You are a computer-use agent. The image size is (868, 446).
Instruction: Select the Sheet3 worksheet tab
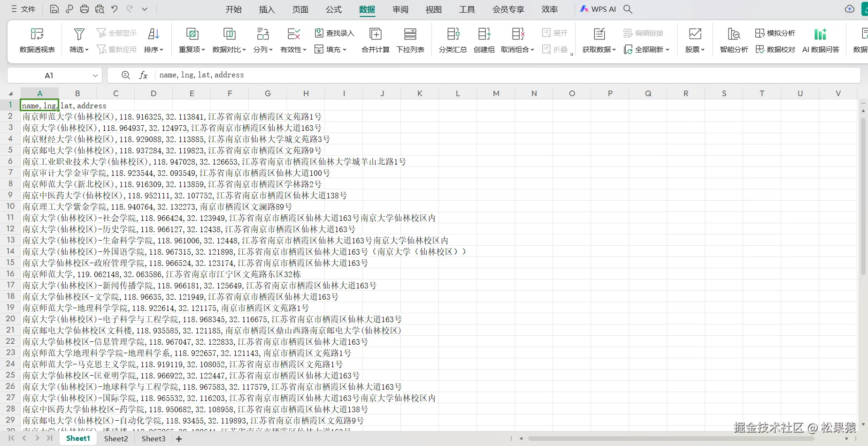tap(154, 438)
